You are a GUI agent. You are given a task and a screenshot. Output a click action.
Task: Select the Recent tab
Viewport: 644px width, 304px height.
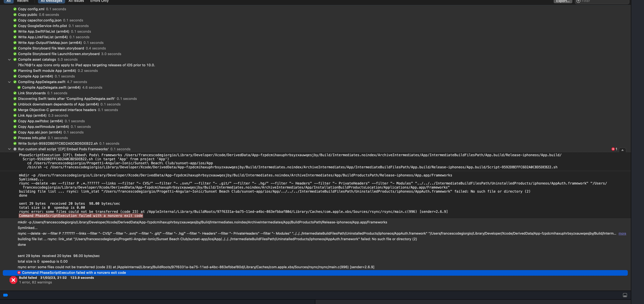click(x=23, y=1)
